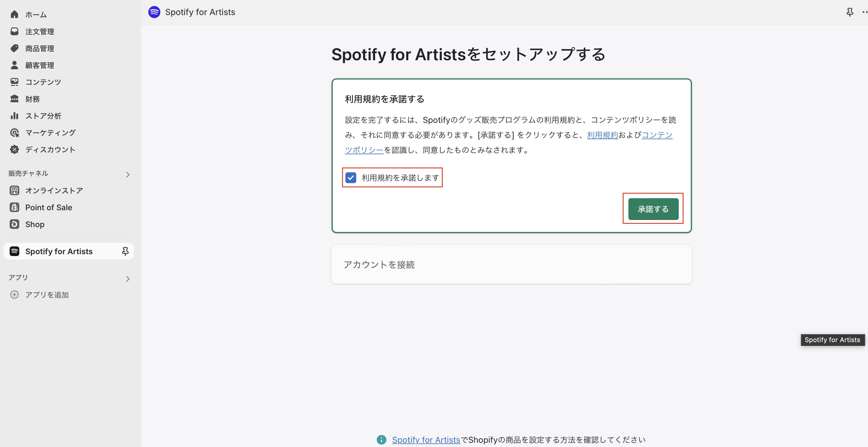Click the Products tag icon
The image size is (868, 447).
click(x=14, y=48)
